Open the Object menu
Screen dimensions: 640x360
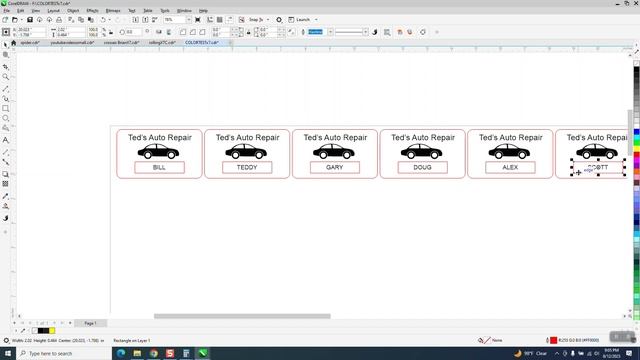(73, 11)
